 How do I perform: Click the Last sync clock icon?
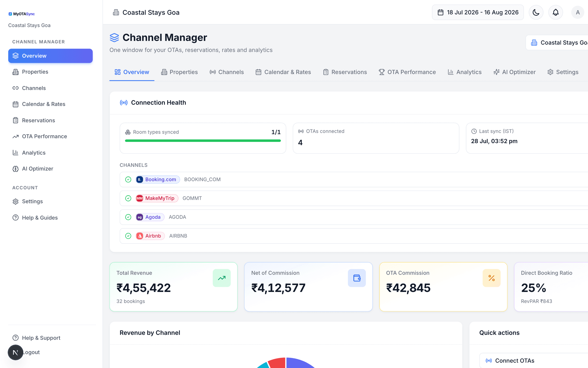pos(474,131)
